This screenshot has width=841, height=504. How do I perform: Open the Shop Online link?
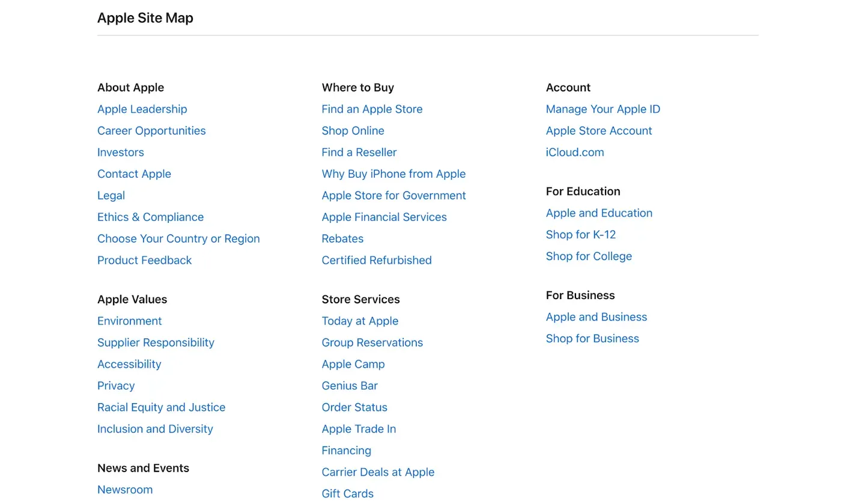pos(353,130)
